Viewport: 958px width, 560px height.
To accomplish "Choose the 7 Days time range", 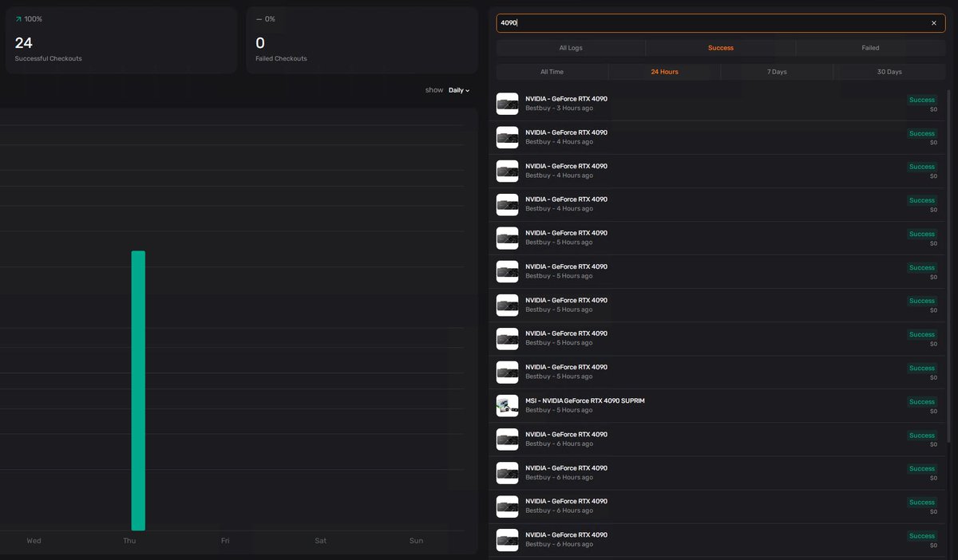I will click(x=777, y=72).
